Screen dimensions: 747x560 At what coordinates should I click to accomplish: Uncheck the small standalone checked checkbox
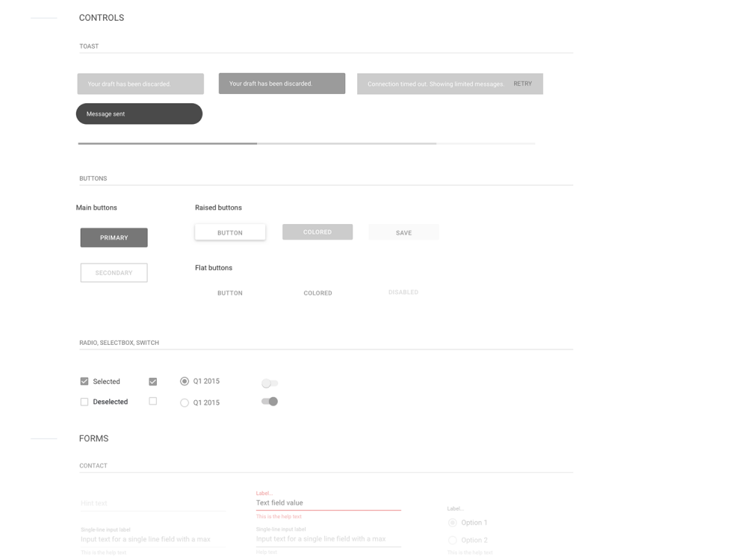pos(152,381)
